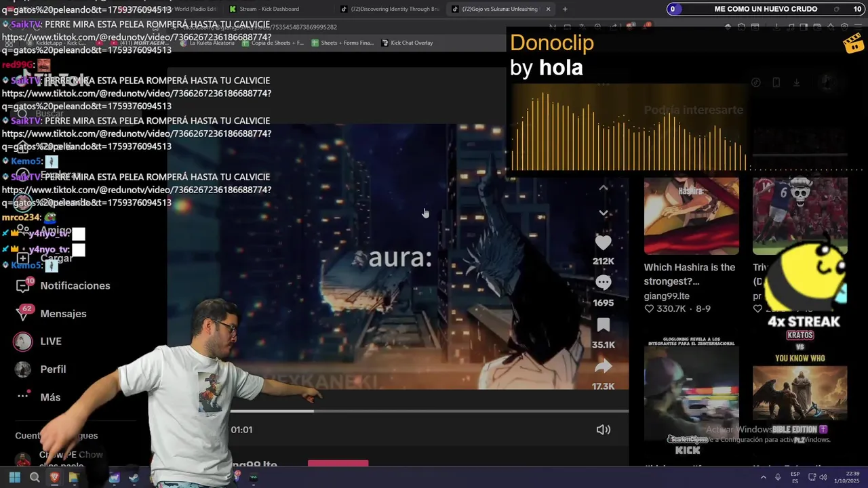This screenshot has width=868, height=488.
Task: Open the Windows Start menu
Action: 14,477
